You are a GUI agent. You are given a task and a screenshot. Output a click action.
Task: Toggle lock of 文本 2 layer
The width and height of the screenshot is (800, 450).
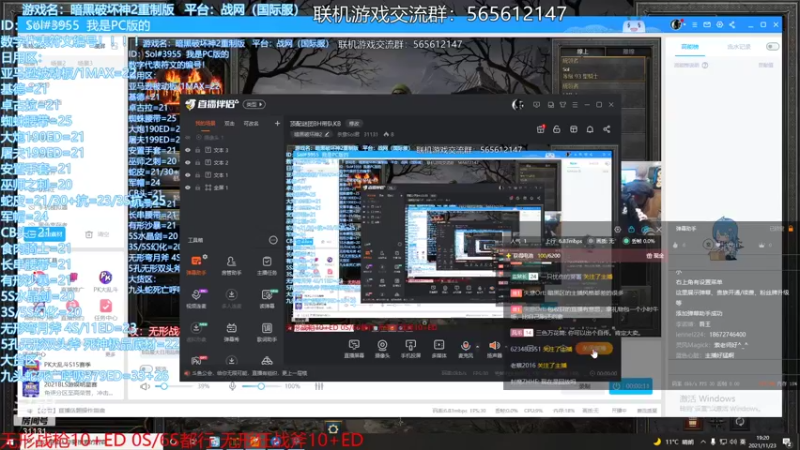point(198,162)
